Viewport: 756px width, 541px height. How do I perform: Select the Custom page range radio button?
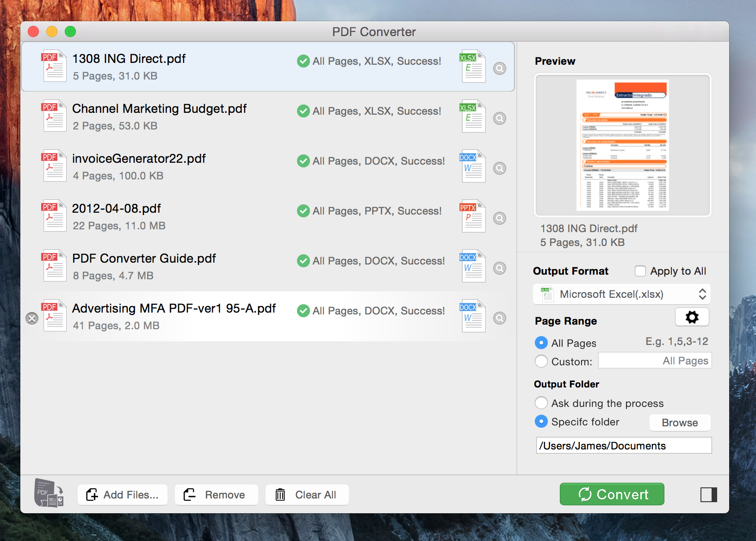point(541,361)
